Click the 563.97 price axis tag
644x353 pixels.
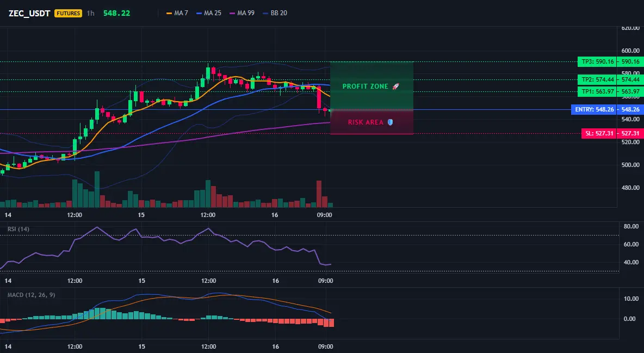point(630,91)
